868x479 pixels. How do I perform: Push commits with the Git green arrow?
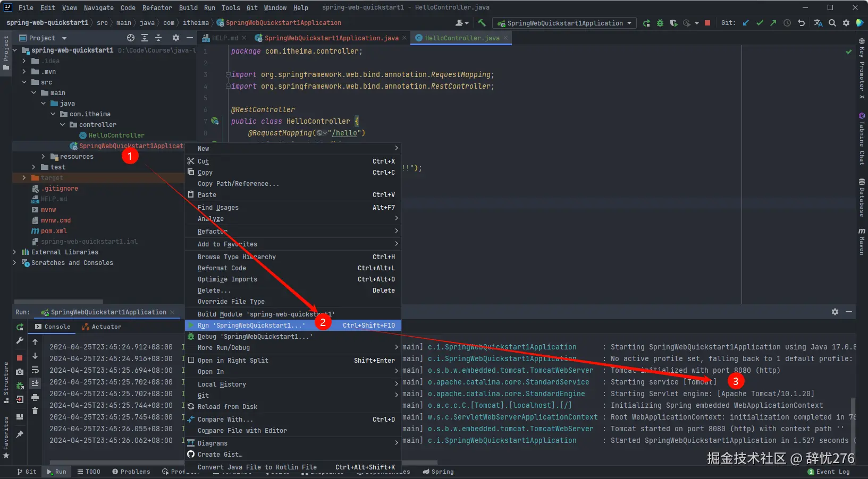[x=773, y=23]
